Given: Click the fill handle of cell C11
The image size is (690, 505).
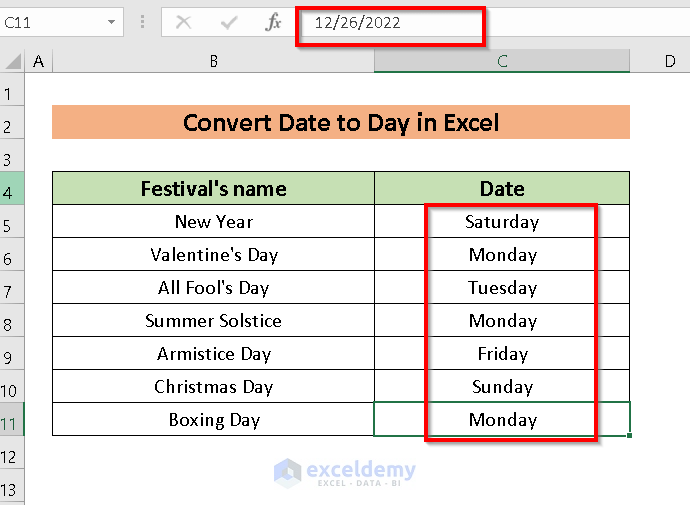Looking at the screenshot, I should 630,436.
